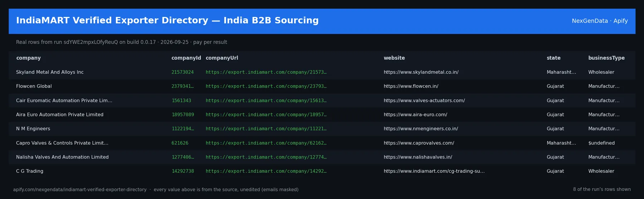Select the C G Trading cell
Image resolution: width=644 pixels, height=199 pixels.
[x=30, y=171]
